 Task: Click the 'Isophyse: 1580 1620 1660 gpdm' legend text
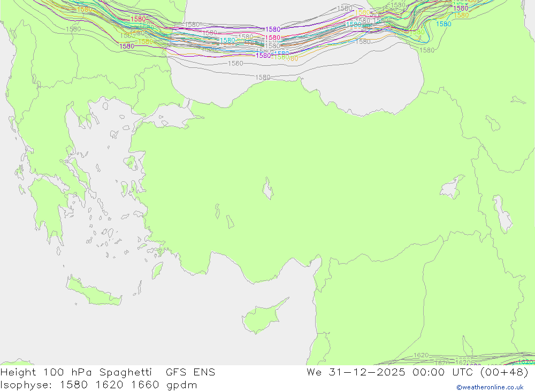[98, 385]
